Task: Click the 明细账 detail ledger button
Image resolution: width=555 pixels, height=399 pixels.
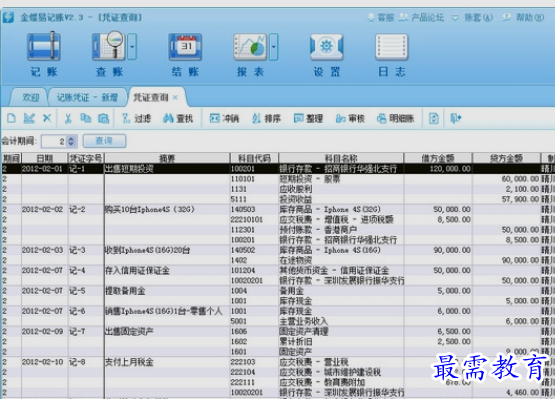Action: (395, 118)
